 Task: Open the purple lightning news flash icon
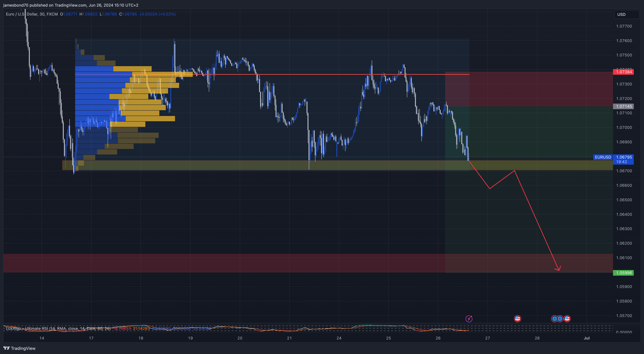[x=469, y=319]
